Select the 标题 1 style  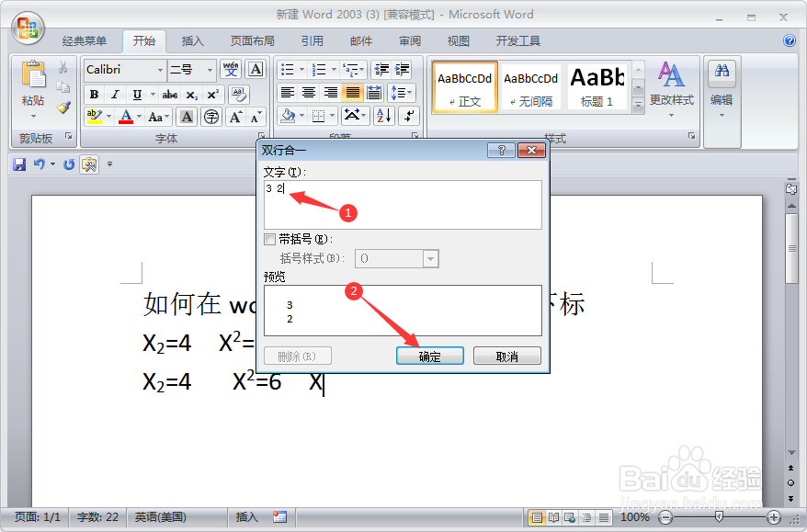click(597, 86)
